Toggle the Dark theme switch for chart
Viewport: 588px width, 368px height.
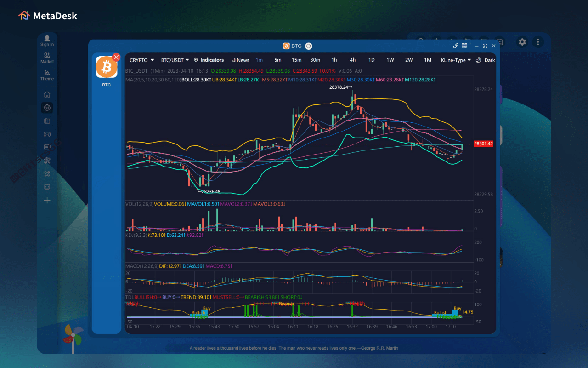485,60
